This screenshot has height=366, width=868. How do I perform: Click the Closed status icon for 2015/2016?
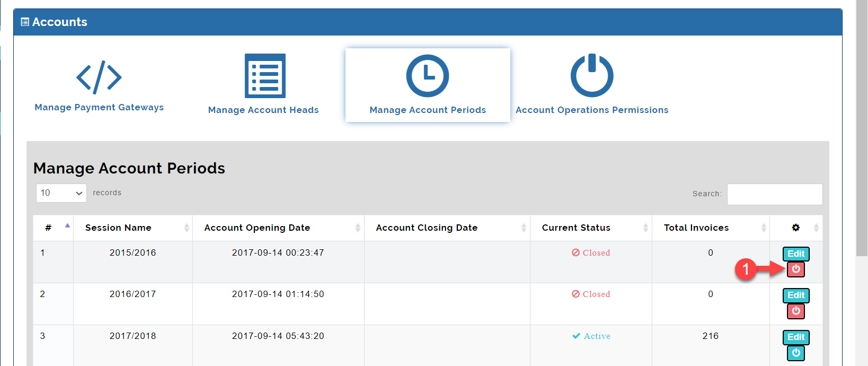coord(575,252)
